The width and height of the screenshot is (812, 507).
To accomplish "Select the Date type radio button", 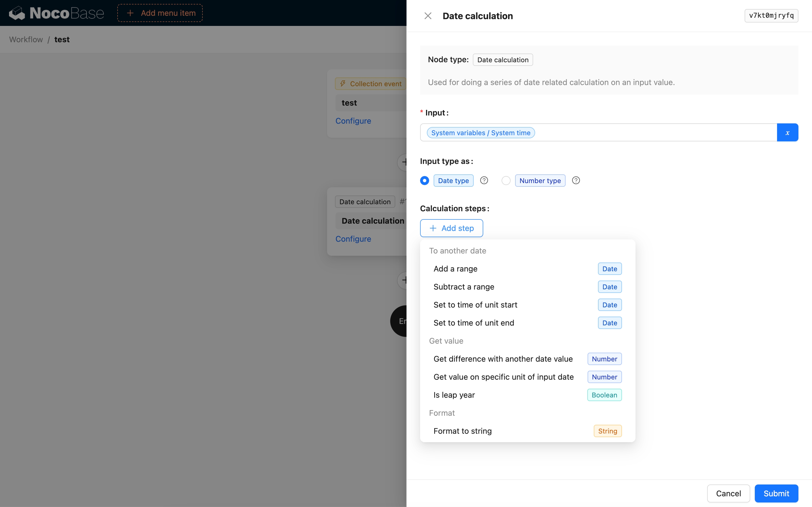I will (x=424, y=181).
